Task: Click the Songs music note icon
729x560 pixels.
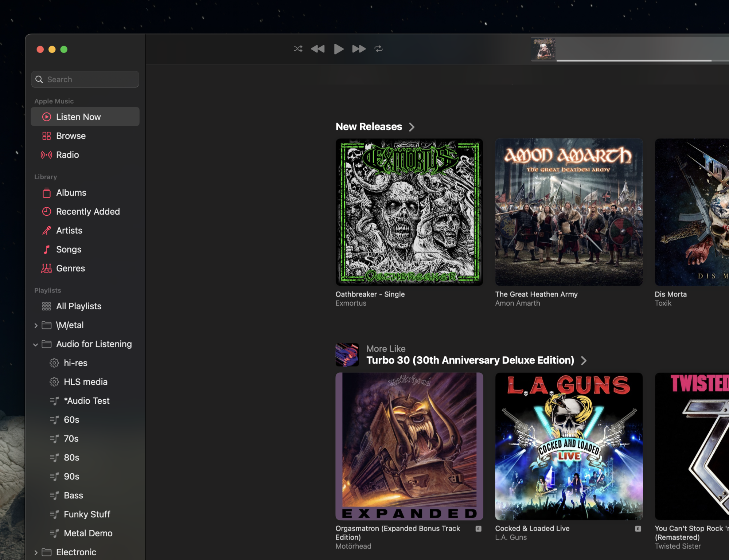Action: tap(47, 249)
